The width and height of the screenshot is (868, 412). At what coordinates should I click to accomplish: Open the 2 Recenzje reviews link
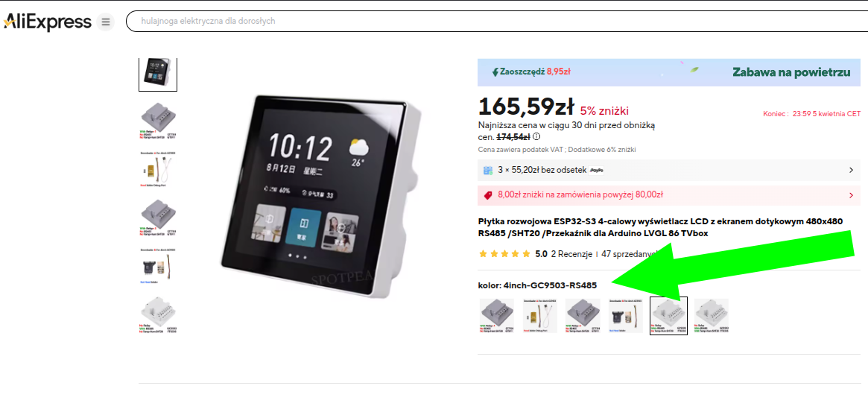pos(572,254)
